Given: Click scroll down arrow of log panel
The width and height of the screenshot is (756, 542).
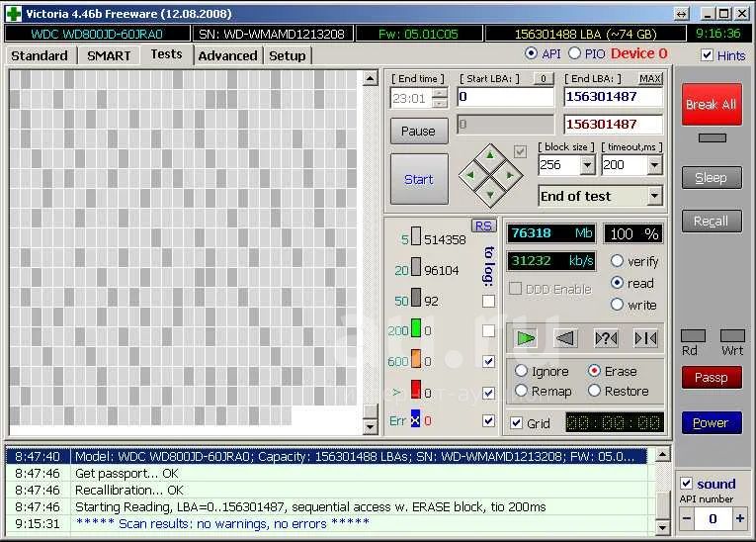Looking at the screenshot, I should pos(663,527).
